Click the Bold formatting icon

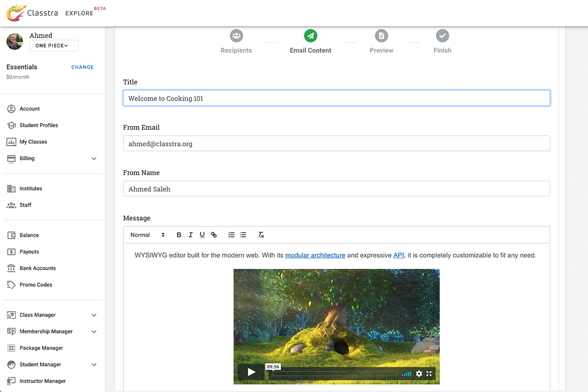pyautogui.click(x=179, y=235)
